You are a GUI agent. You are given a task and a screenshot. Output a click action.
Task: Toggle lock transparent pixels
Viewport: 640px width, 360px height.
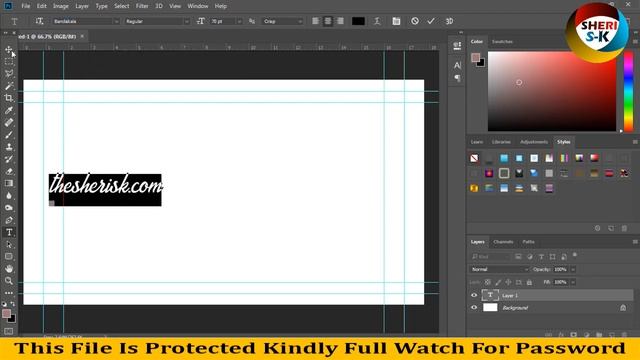(x=488, y=282)
